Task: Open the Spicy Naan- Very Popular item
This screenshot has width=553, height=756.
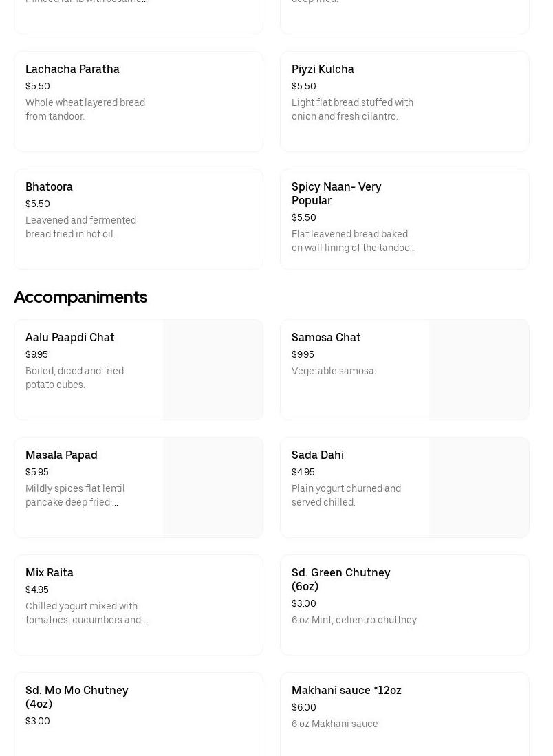Action: coord(336,193)
